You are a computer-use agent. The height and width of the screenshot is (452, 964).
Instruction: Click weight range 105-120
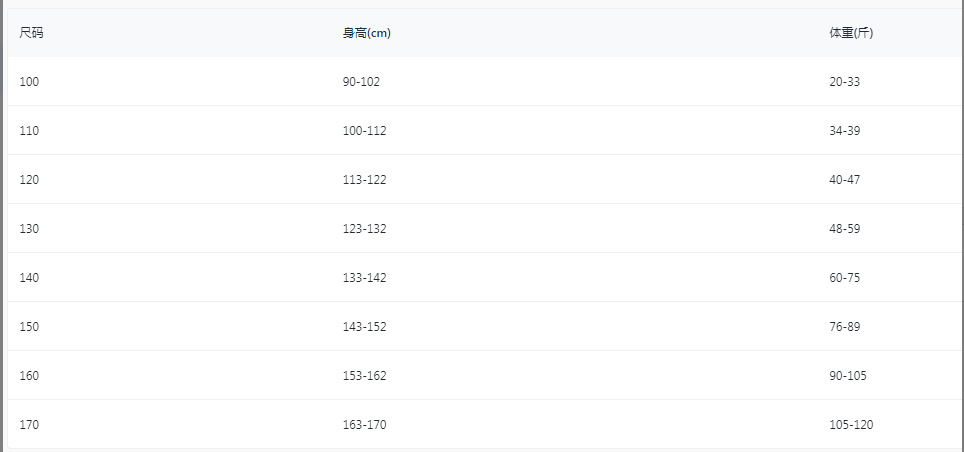(851, 425)
